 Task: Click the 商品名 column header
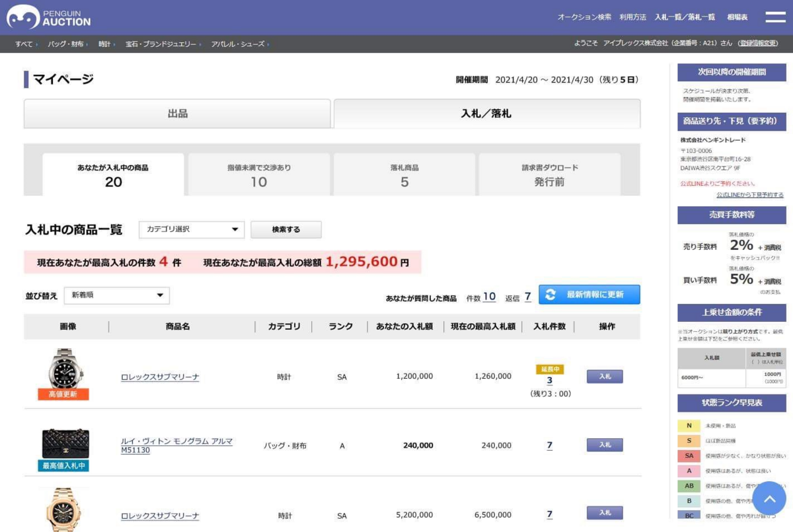(x=178, y=326)
